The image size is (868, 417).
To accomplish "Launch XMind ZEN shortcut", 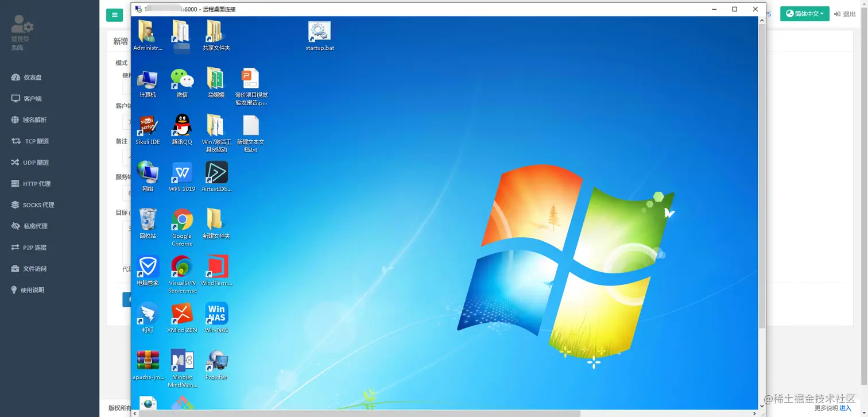I will pyautogui.click(x=182, y=318).
